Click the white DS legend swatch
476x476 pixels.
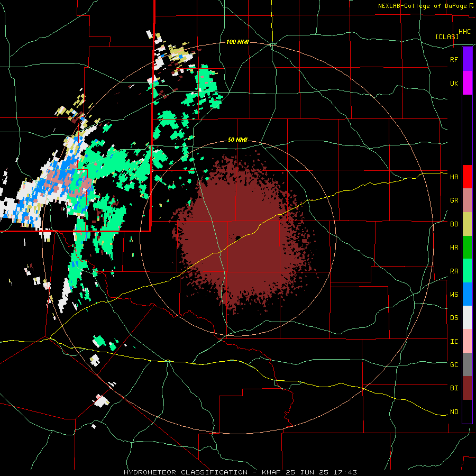click(x=467, y=317)
